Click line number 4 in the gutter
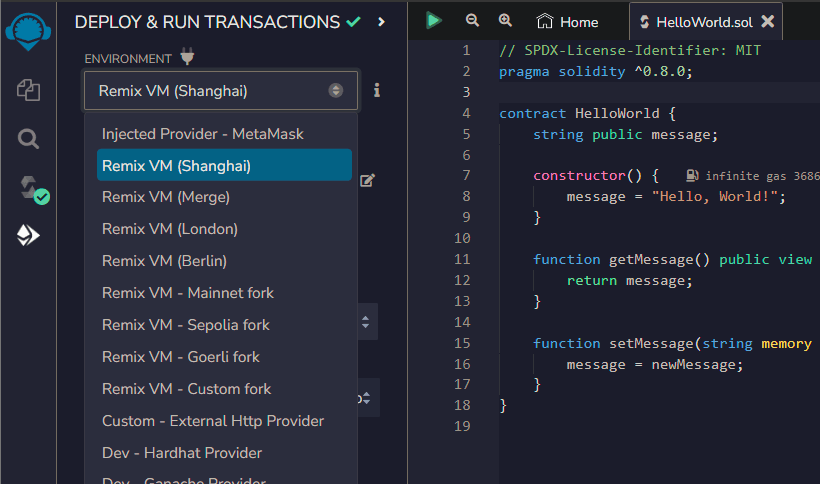Image resolution: width=820 pixels, height=484 pixels. [466, 113]
